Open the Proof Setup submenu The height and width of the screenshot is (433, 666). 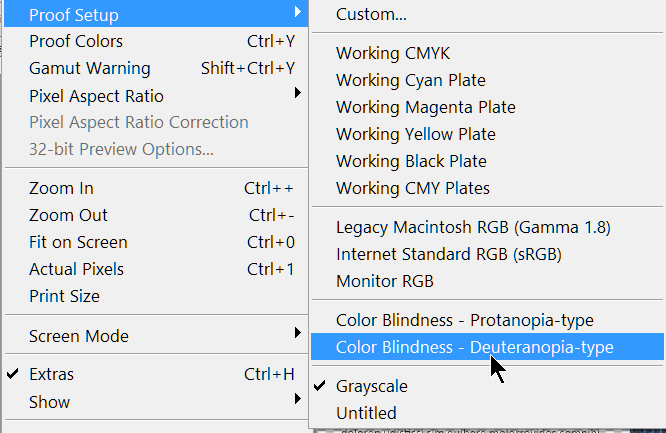(x=74, y=15)
